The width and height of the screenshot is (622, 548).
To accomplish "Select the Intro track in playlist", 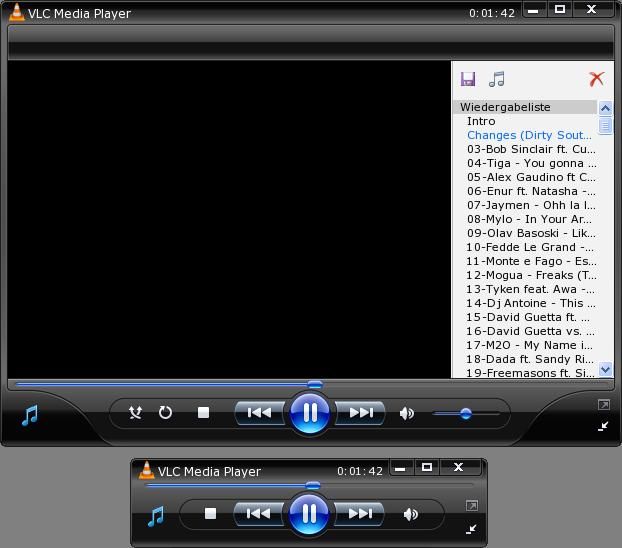I will click(x=481, y=121).
